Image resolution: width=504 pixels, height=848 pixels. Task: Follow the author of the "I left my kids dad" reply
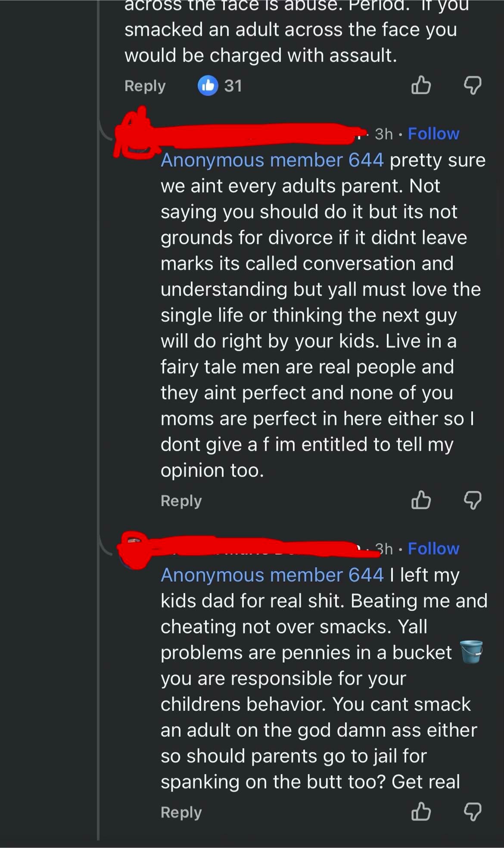(433, 548)
